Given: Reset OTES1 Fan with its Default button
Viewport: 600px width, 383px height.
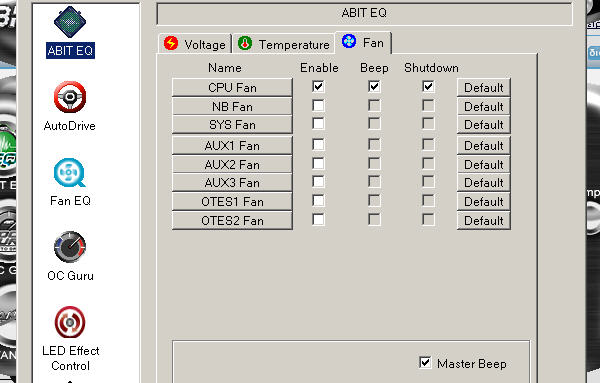Looking at the screenshot, I should [x=484, y=201].
